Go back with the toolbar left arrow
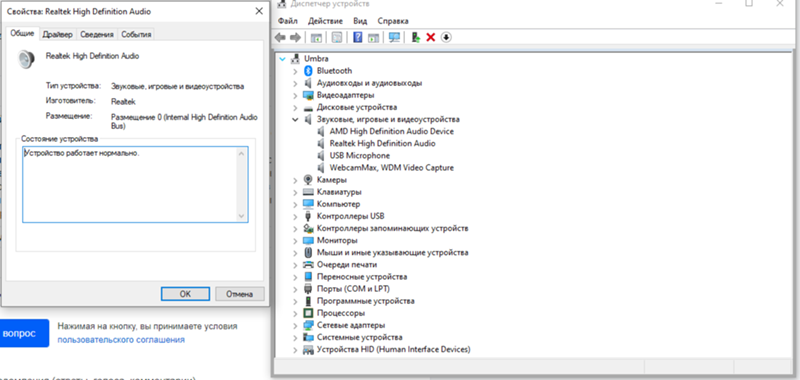 [x=280, y=37]
